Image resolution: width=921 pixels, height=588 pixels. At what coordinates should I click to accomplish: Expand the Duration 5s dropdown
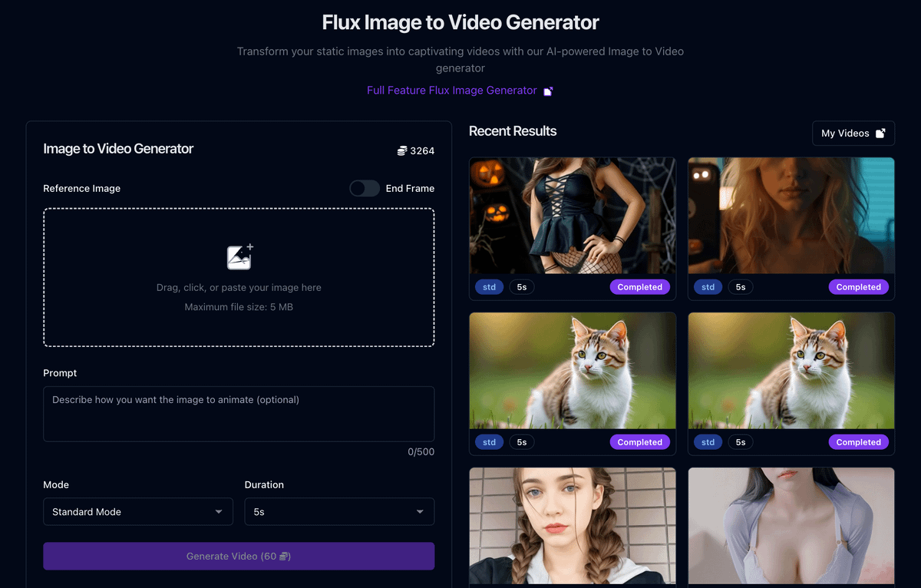[x=339, y=512]
